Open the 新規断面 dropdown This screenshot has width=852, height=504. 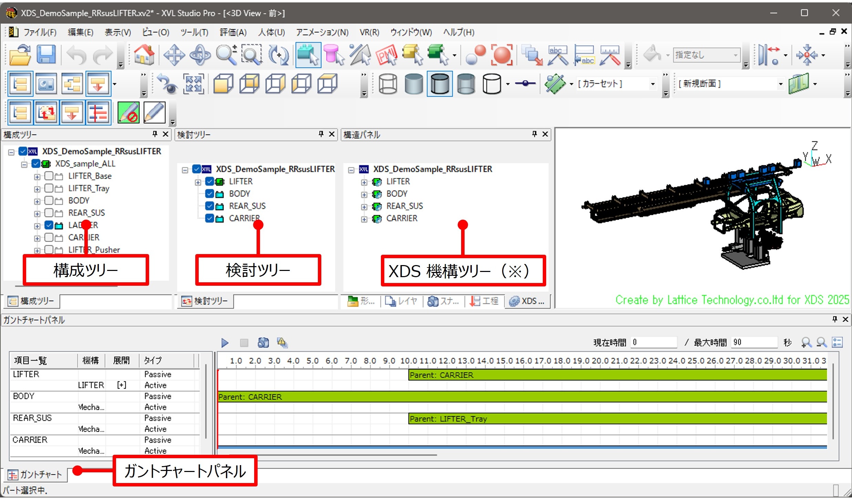click(780, 84)
